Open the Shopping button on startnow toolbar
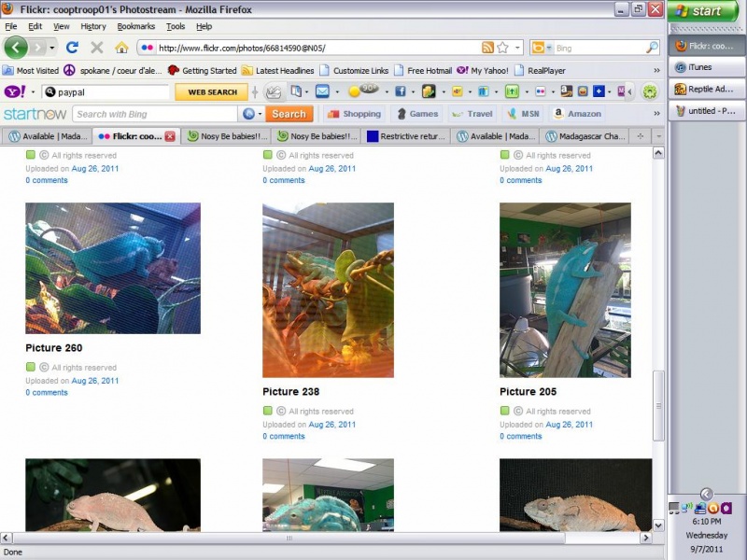747x560 pixels. [354, 114]
